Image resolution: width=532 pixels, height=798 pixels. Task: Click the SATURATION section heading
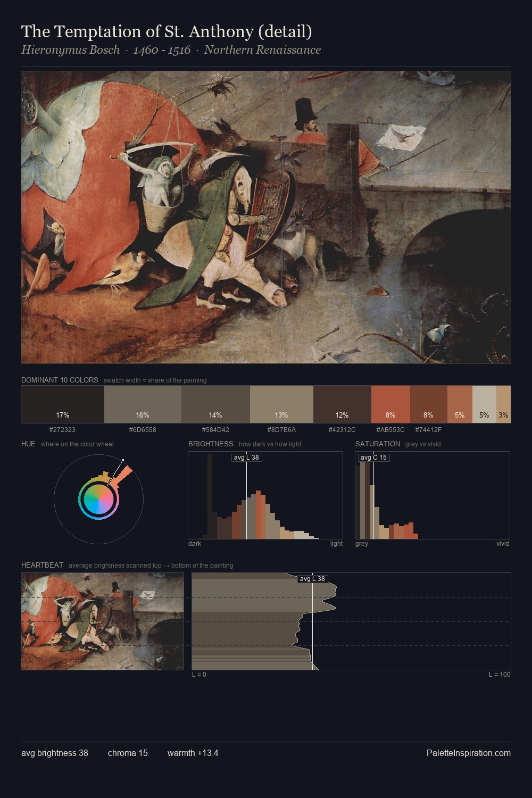click(378, 444)
